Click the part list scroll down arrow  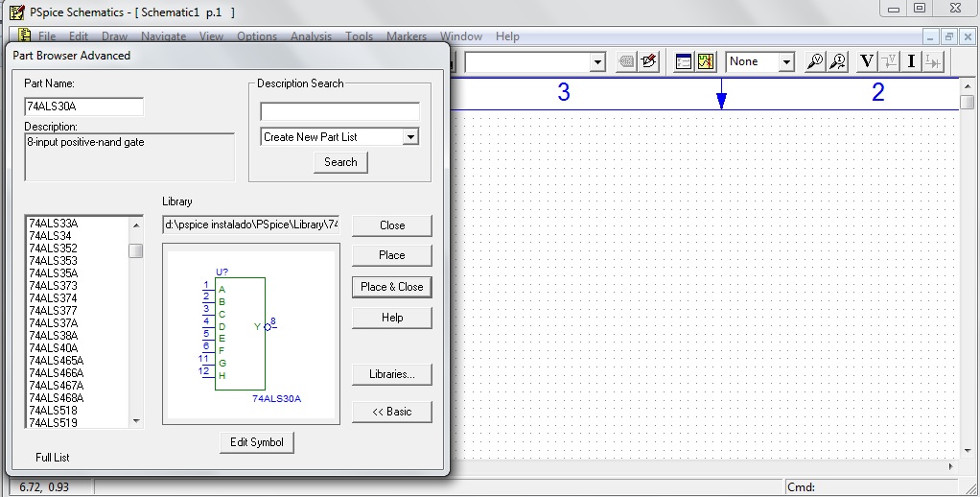coord(136,421)
